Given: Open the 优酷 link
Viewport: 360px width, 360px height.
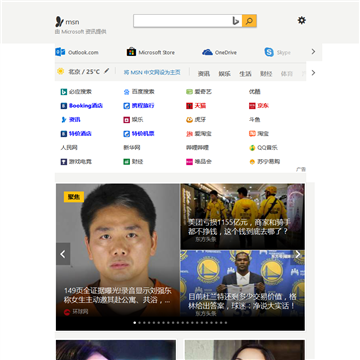Looking at the screenshot, I should coord(255,92).
